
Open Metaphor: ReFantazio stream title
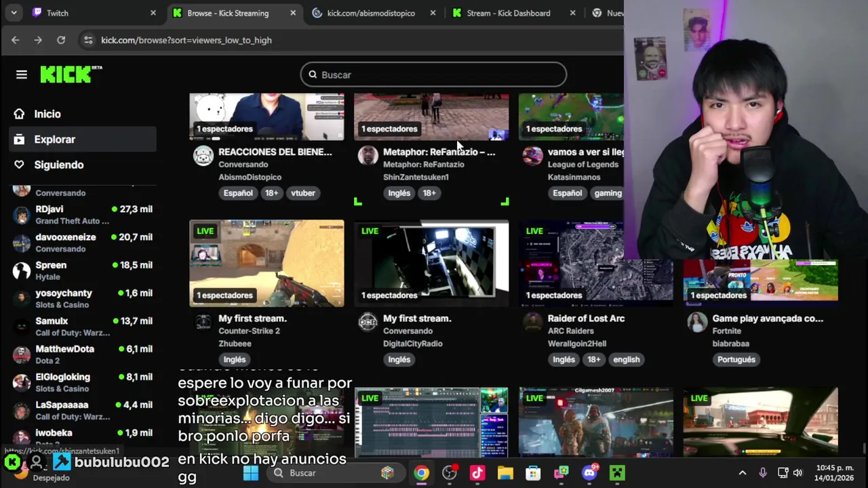[439, 152]
